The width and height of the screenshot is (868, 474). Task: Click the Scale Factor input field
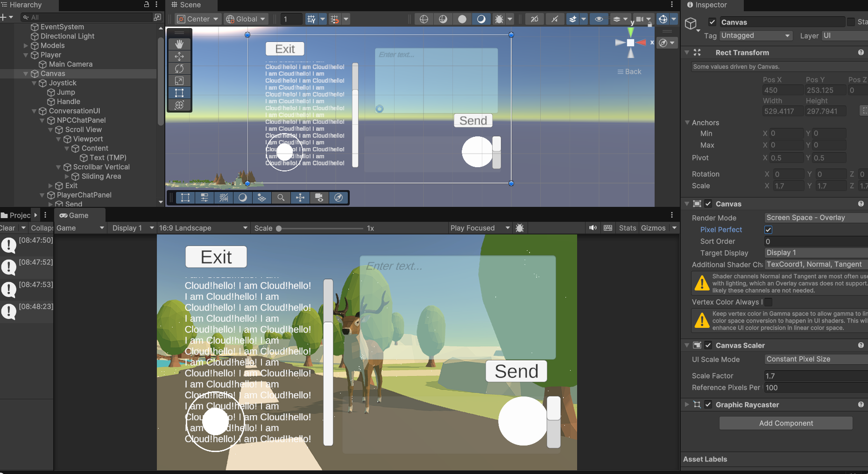[x=816, y=376]
